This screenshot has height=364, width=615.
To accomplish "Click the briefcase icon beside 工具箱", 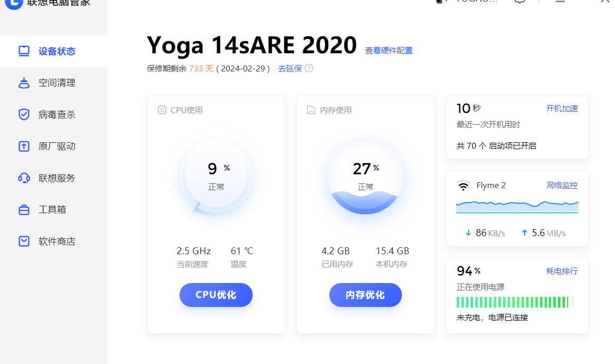I will [x=24, y=210].
